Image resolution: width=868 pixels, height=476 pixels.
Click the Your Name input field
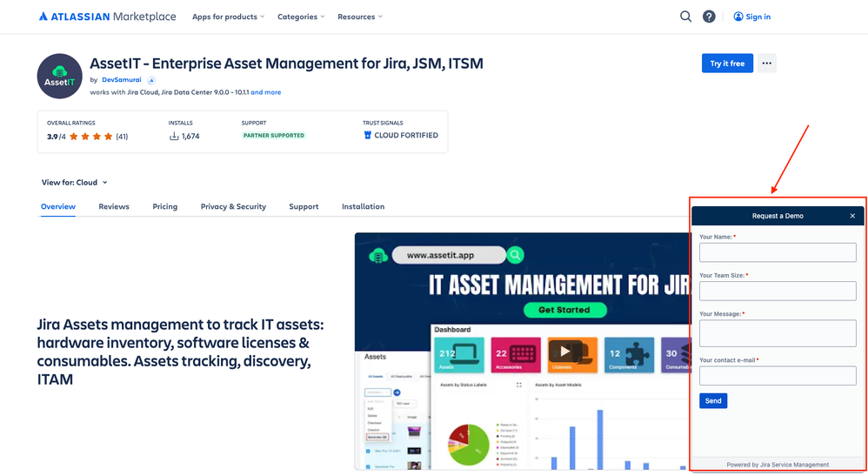pyautogui.click(x=778, y=252)
